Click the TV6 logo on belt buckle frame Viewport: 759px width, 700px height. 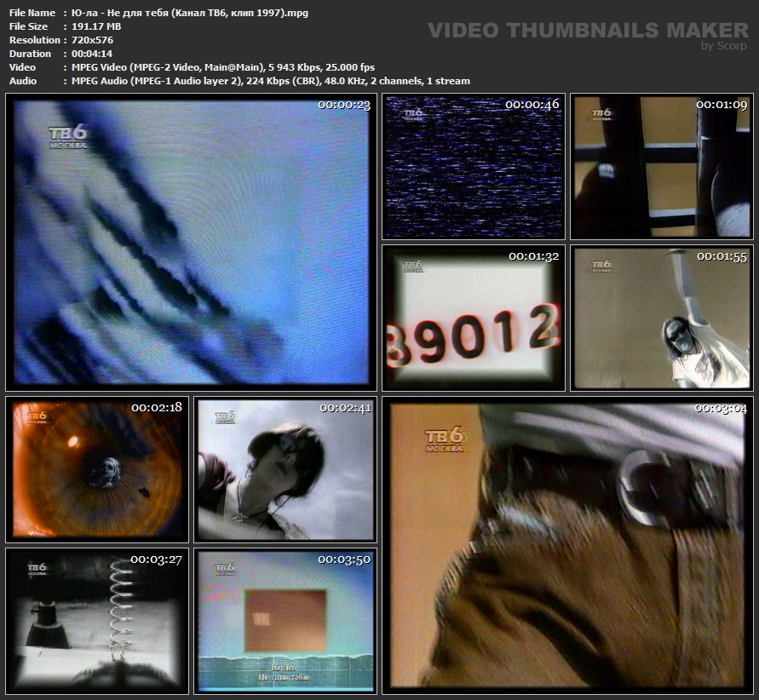pyautogui.click(x=446, y=438)
